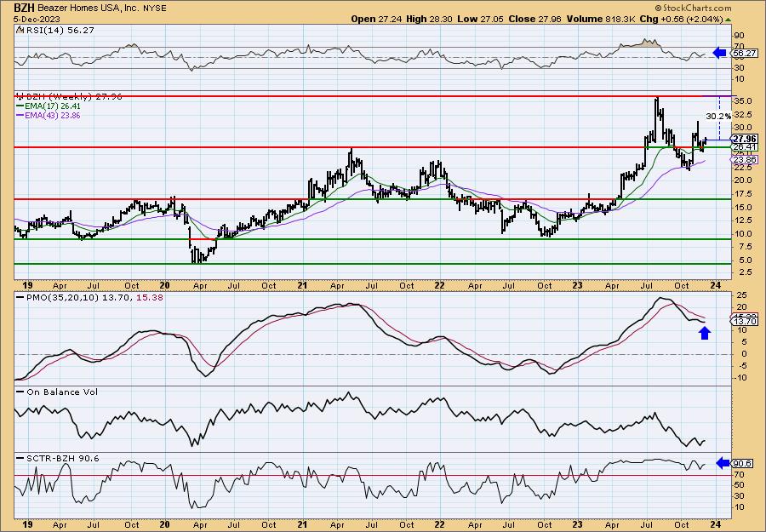This screenshot has height=532, width=766.
Task: Click the 35.0 price axis label
Action: (x=742, y=101)
